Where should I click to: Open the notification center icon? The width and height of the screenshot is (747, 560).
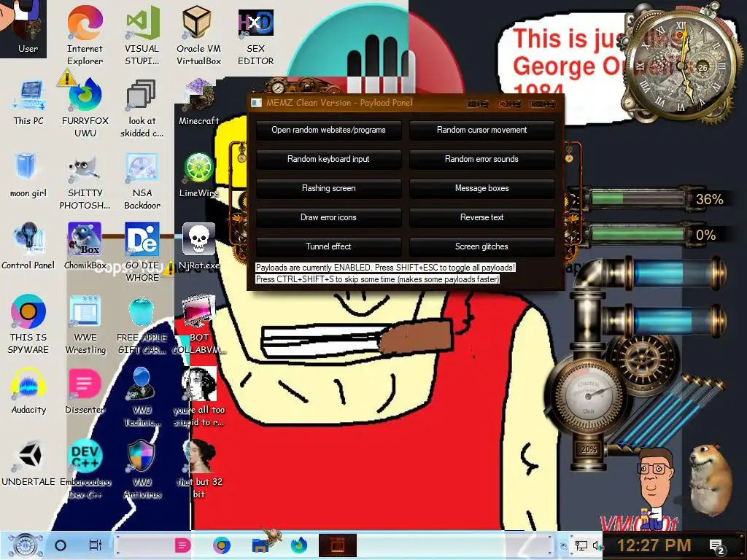718,547
